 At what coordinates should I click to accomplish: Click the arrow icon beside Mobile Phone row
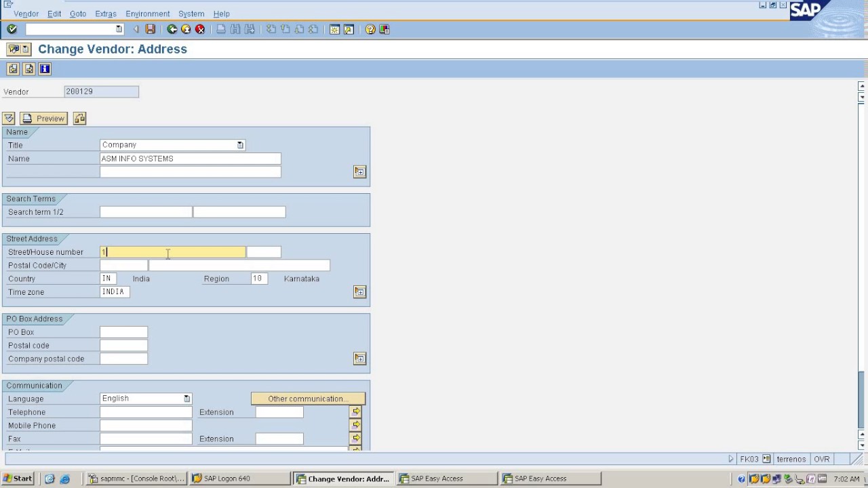pyautogui.click(x=356, y=425)
